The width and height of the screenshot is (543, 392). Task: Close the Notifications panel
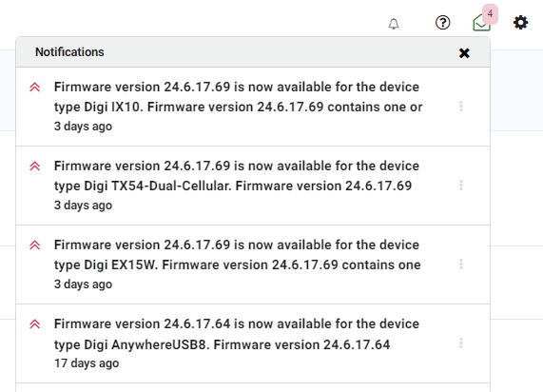(x=464, y=53)
